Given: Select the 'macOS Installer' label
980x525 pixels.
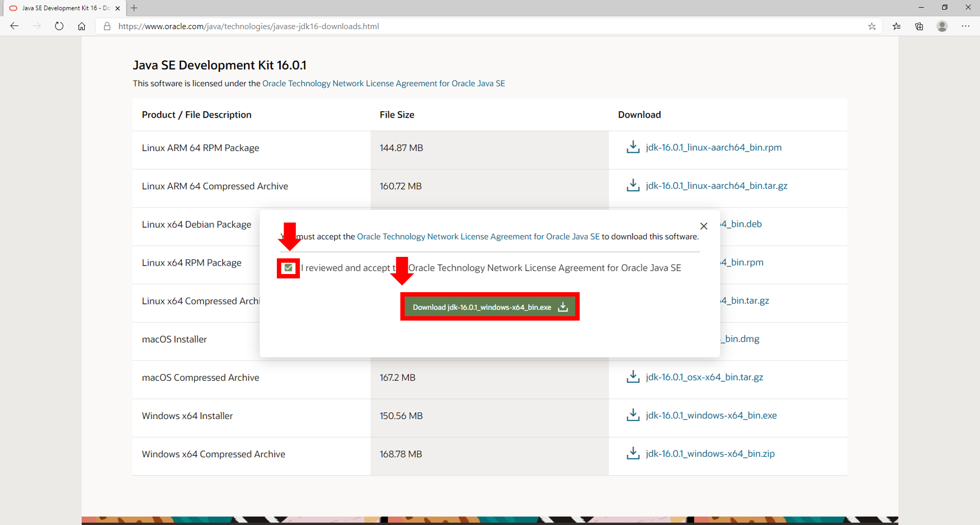Looking at the screenshot, I should pos(174,339).
